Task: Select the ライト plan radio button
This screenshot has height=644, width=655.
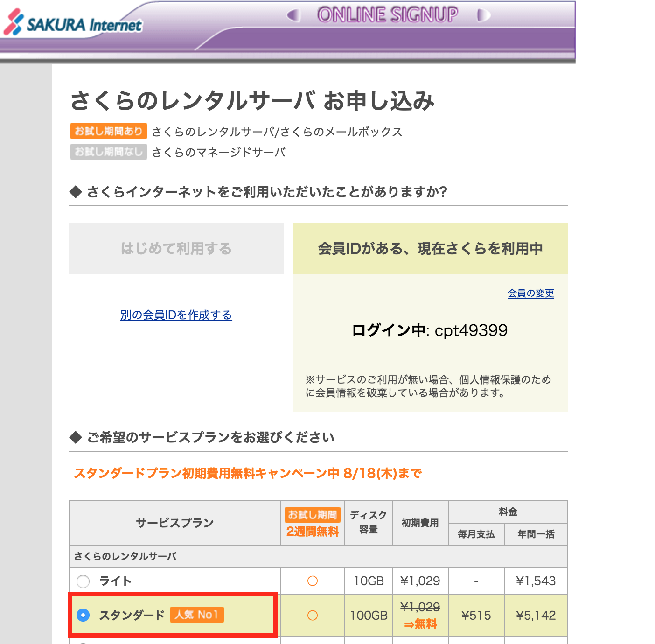Action: tap(83, 581)
